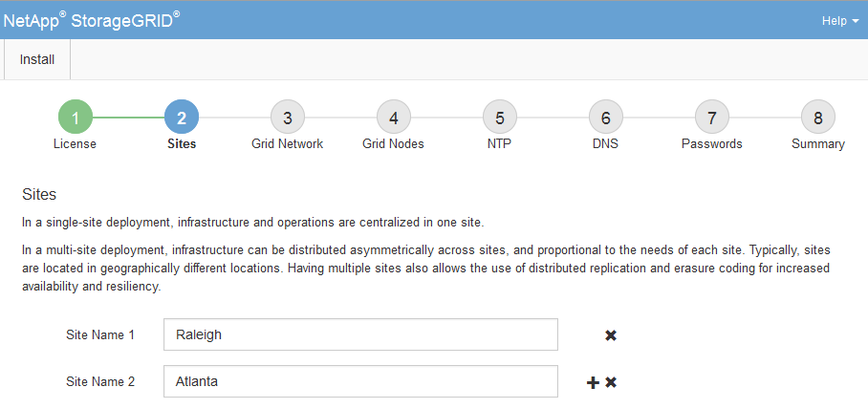Click the NetApp StorageGRID header title
Image resolution: width=868 pixels, height=409 pixels.
coord(92,20)
